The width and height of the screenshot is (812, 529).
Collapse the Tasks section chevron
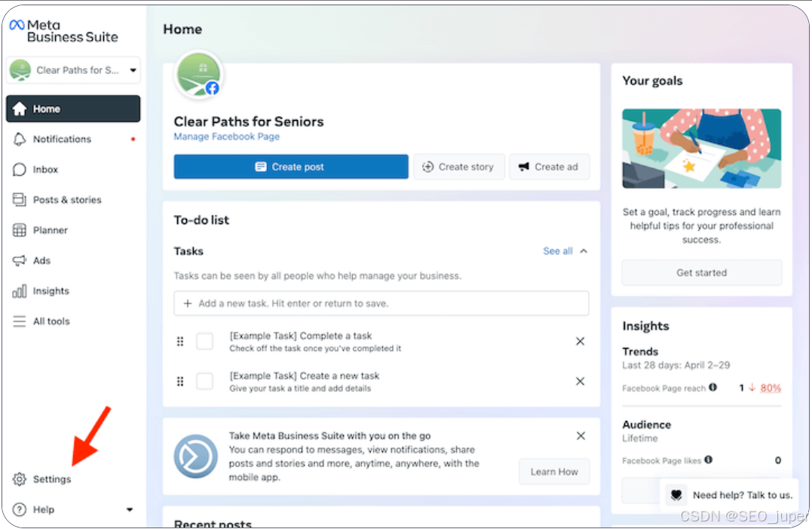(x=584, y=251)
